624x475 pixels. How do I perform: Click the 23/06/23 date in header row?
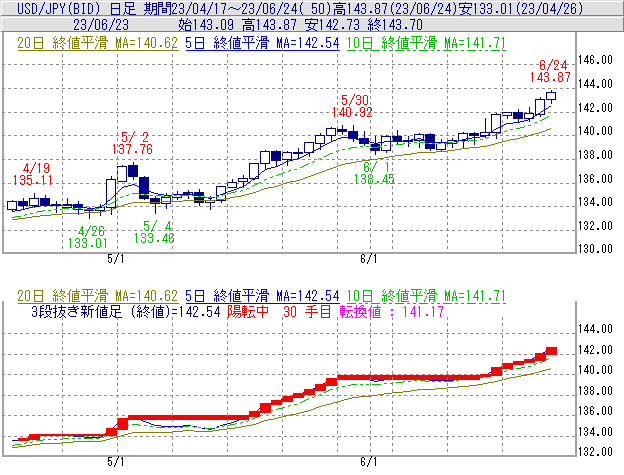pos(101,25)
